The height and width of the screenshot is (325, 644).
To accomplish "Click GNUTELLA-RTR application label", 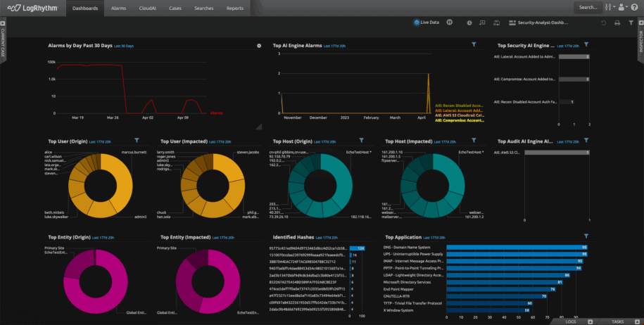I will click(396, 296).
